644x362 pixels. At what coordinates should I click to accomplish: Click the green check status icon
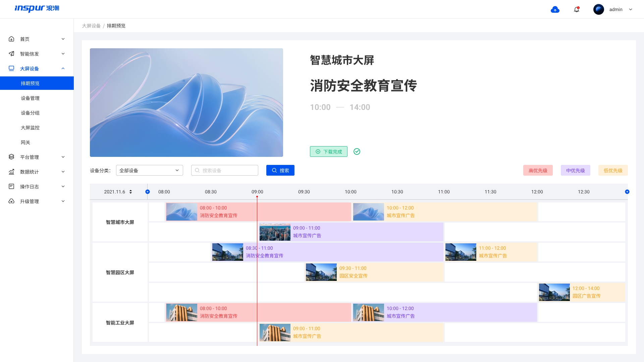pyautogui.click(x=357, y=152)
